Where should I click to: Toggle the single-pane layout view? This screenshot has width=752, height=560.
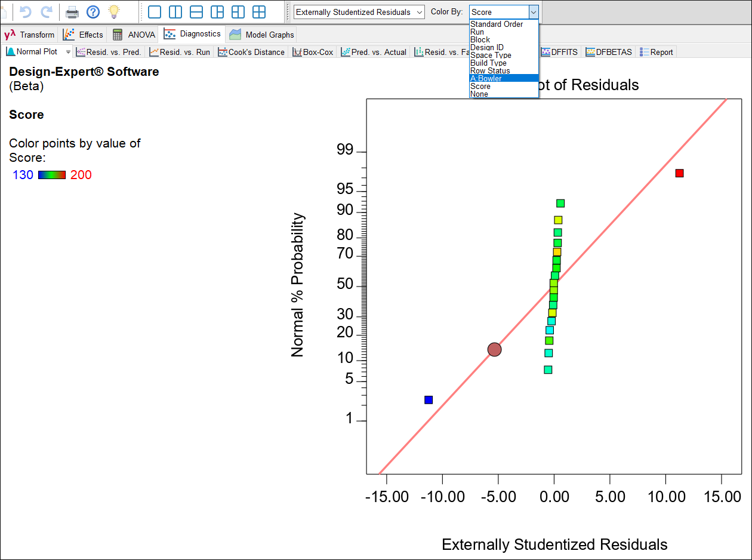pyautogui.click(x=155, y=11)
